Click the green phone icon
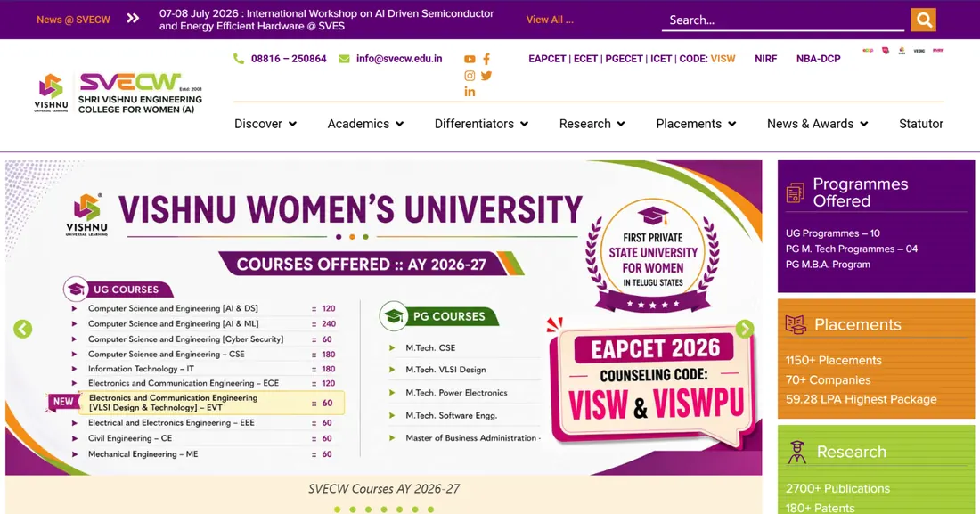This screenshot has width=980, height=514. click(x=239, y=59)
